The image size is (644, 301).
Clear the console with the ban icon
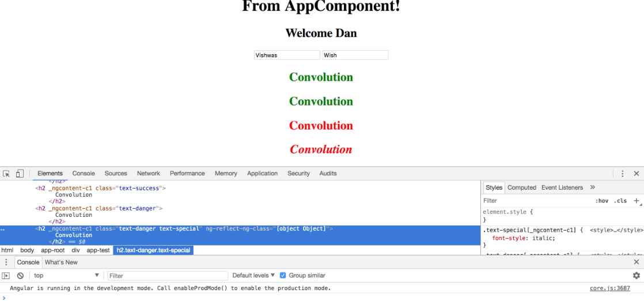click(x=20, y=276)
